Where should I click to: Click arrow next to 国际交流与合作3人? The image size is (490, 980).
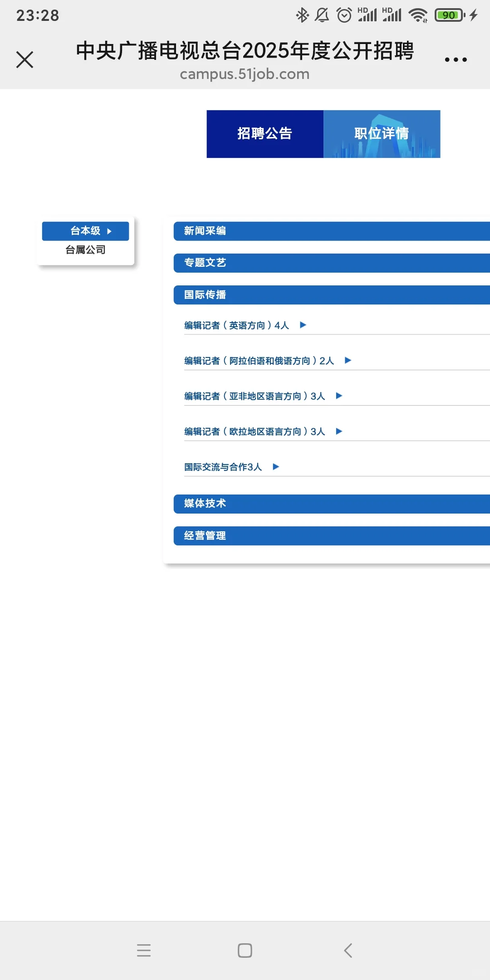[x=276, y=466]
